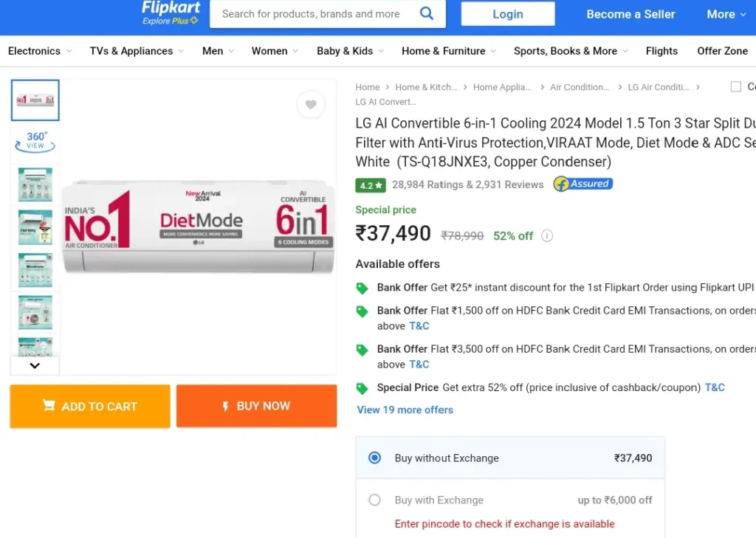756x538 pixels.
Task: Click the price info icon
Action: tap(547, 236)
